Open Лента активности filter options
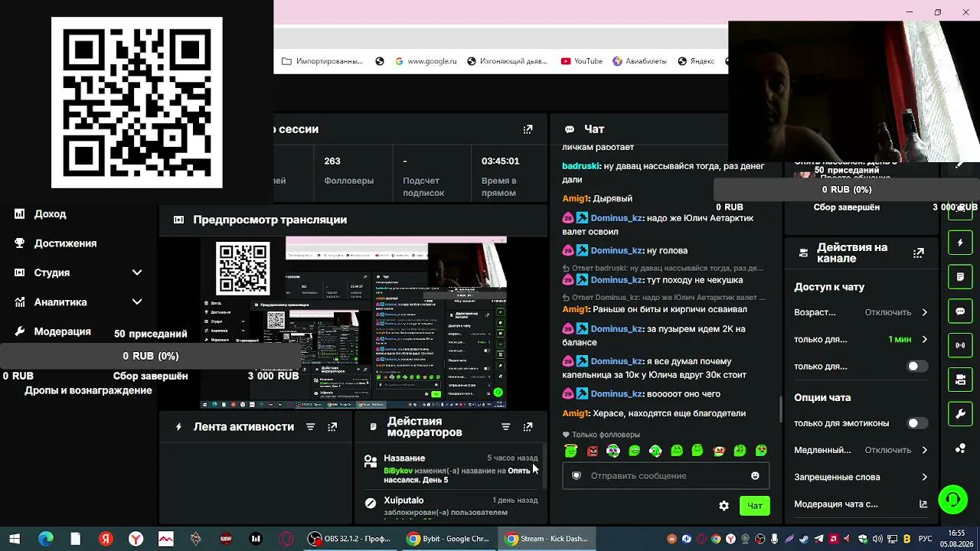 310,427
